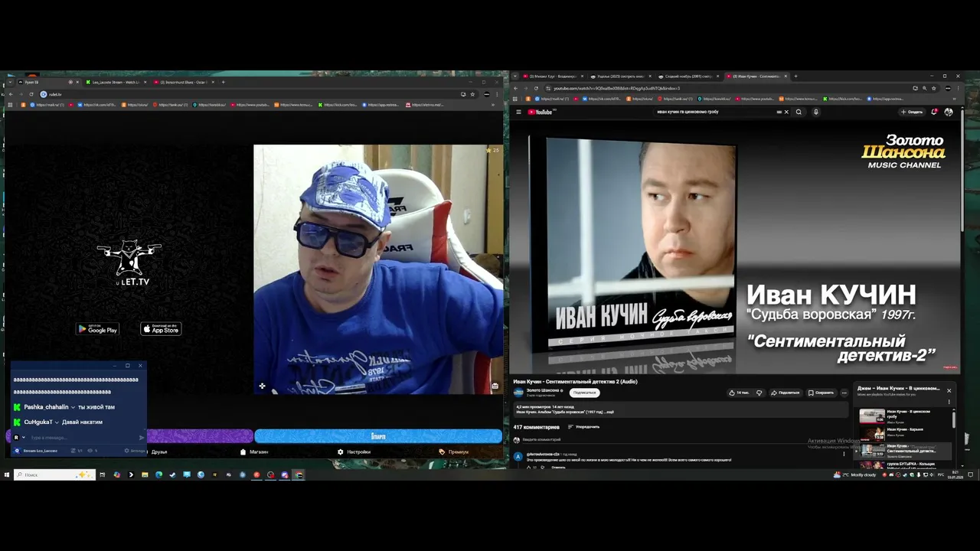
Task: Open tab search chevron in left browser
Action: click(9, 82)
